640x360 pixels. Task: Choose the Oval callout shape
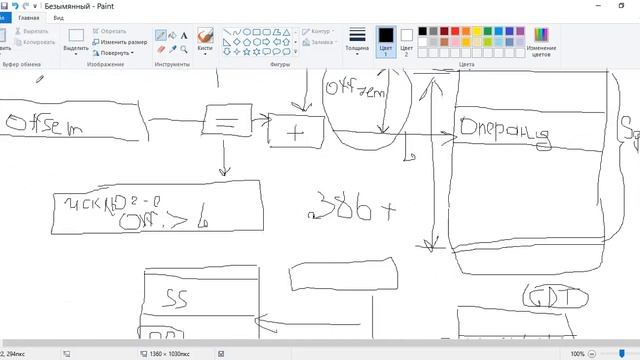coord(277,52)
